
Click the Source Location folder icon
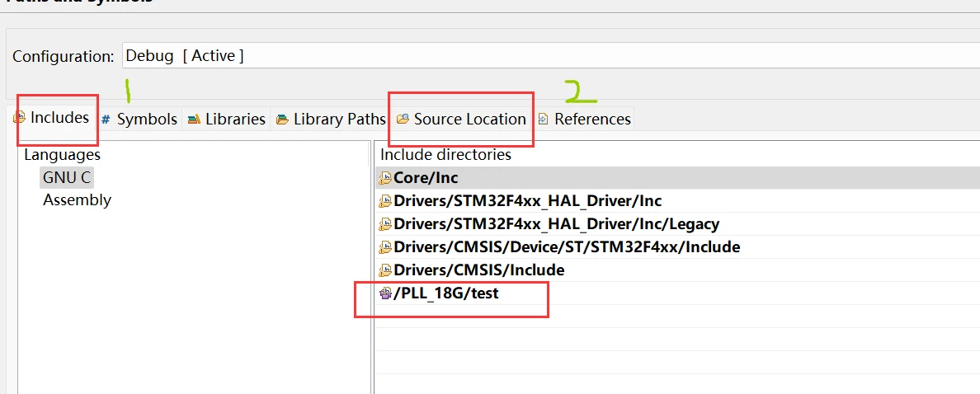(403, 120)
